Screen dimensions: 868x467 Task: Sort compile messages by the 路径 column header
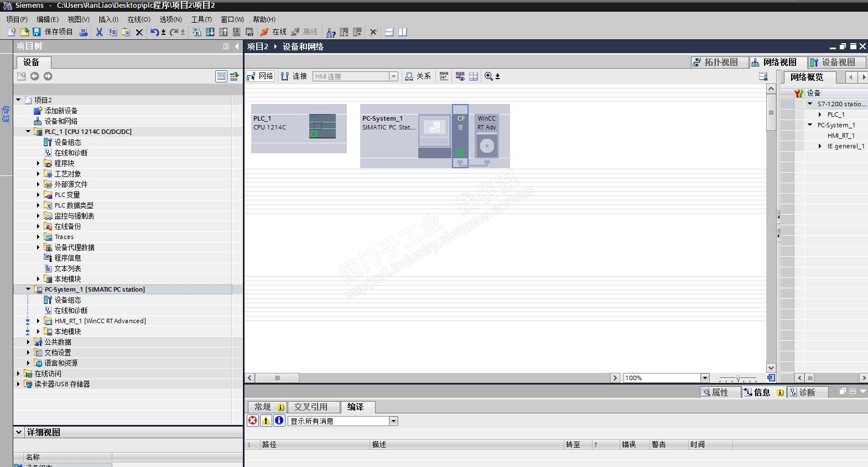click(x=314, y=444)
